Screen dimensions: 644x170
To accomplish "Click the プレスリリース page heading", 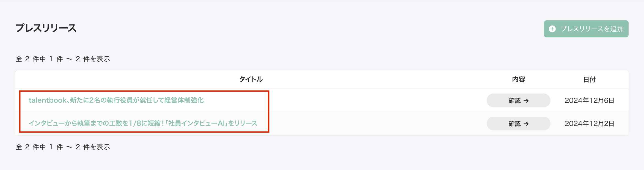I will point(46,28).
